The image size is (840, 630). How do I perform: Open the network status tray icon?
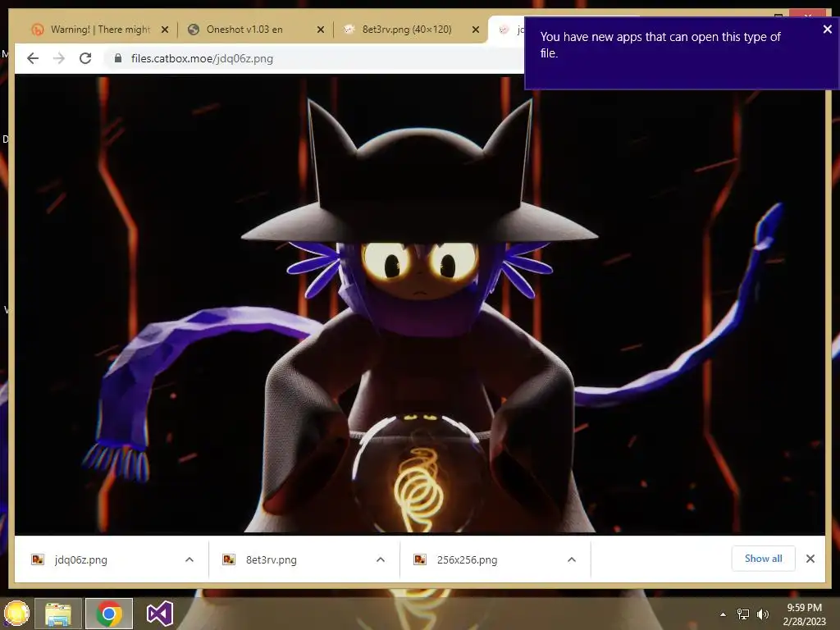(x=743, y=614)
